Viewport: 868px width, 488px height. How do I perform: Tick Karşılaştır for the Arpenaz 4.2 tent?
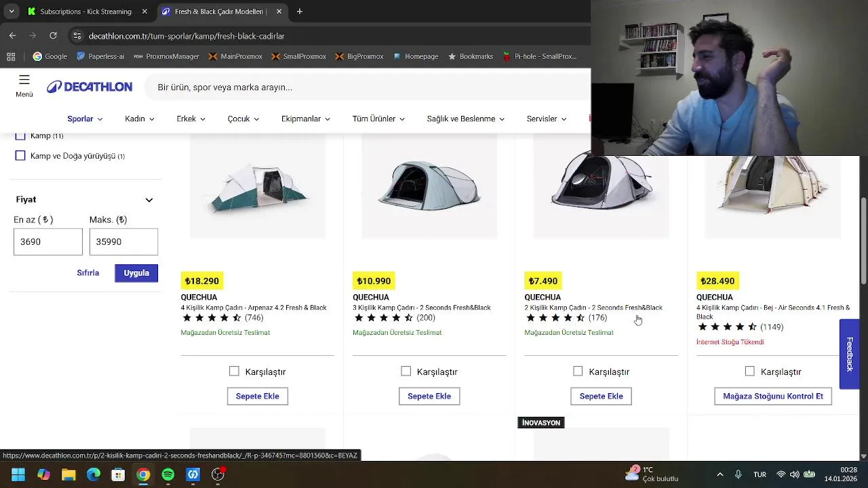pyautogui.click(x=234, y=371)
